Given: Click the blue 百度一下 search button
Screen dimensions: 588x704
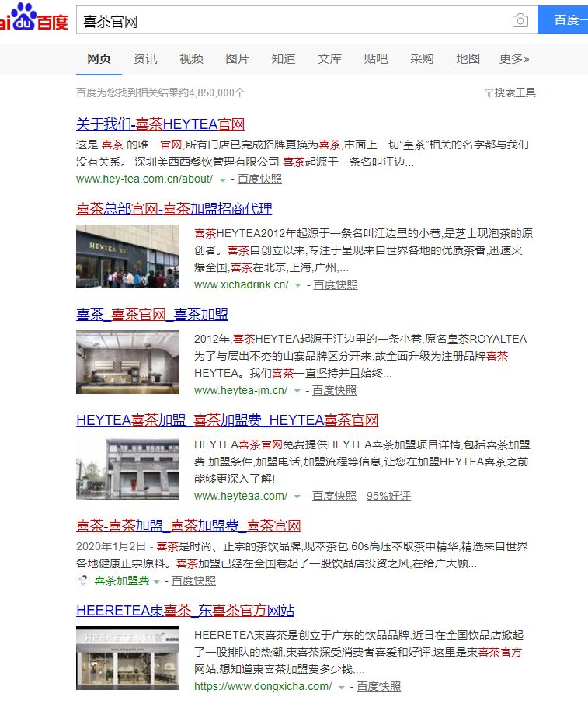Looking at the screenshot, I should (x=563, y=20).
